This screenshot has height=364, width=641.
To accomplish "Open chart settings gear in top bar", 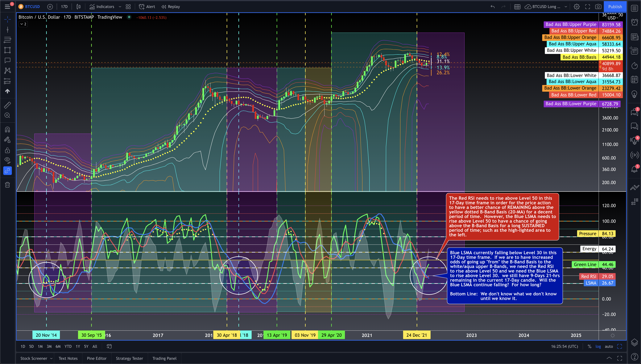I will tap(577, 7).
